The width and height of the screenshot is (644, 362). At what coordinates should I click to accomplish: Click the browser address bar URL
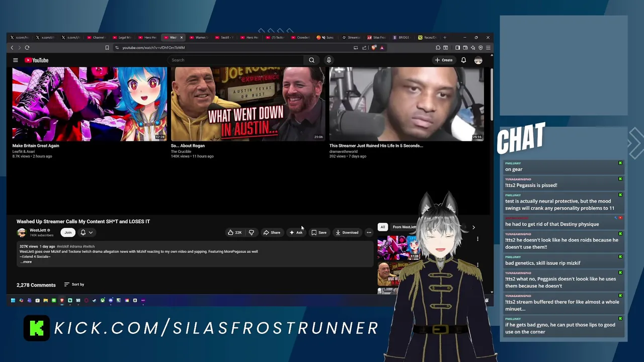pyautogui.click(x=153, y=48)
